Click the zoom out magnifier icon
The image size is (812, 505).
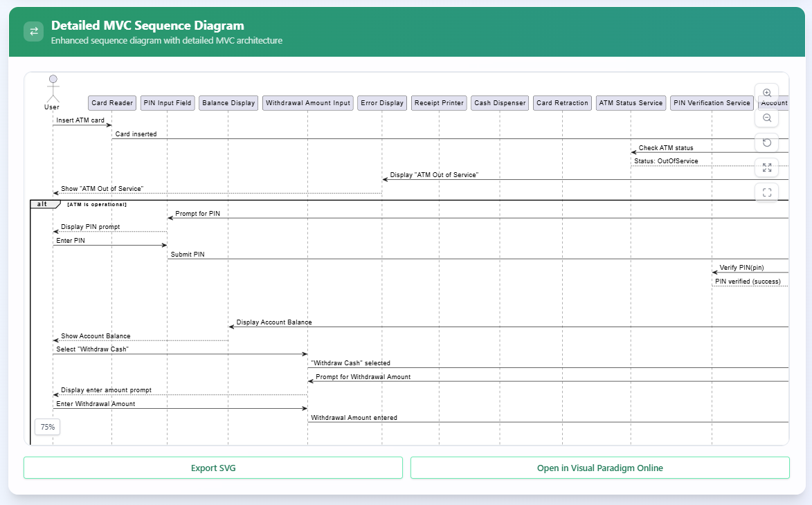pos(767,118)
